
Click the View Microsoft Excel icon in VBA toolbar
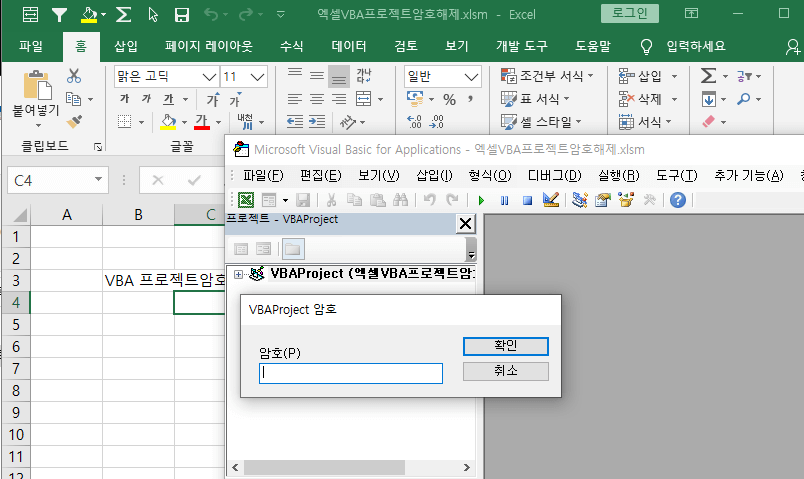click(246, 200)
